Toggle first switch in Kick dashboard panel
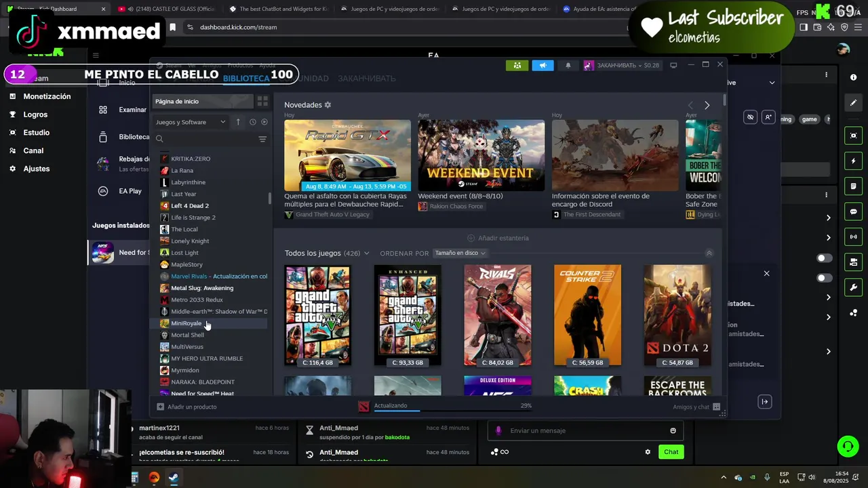The height and width of the screenshot is (488, 868). (x=825, y=258)
